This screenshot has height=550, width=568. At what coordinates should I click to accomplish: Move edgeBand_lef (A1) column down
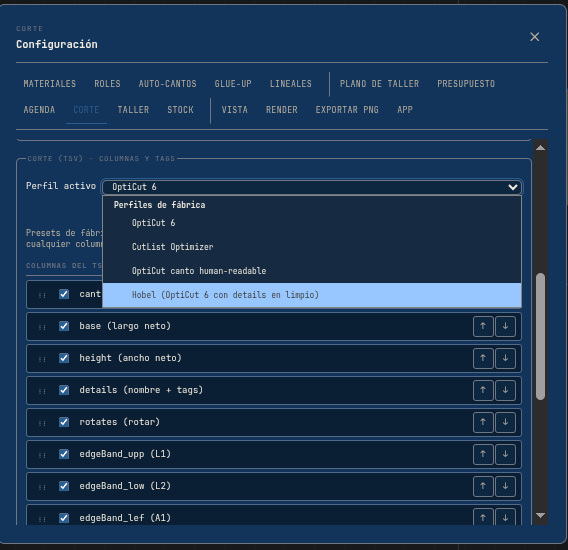point(505,517)
